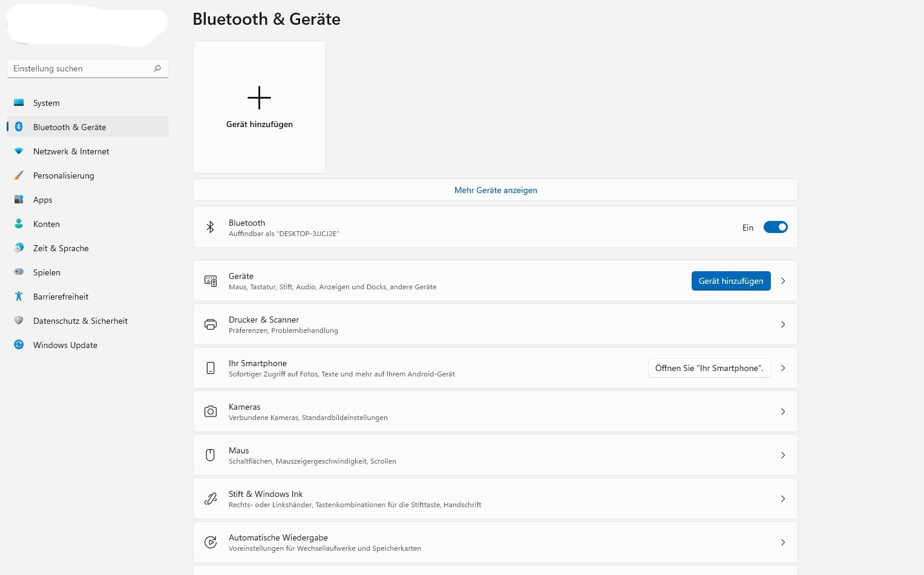Click the smartphone icon for Ihr Smartphone
Image resolution: width=924 pixels, height=575 pixels.
tap(210, 368)
